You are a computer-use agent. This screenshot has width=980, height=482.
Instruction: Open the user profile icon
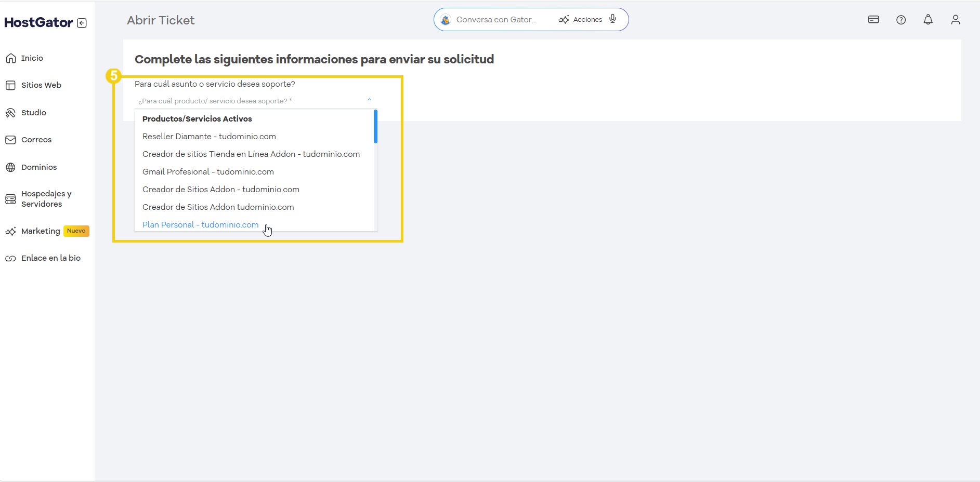[x=956, y=19]
